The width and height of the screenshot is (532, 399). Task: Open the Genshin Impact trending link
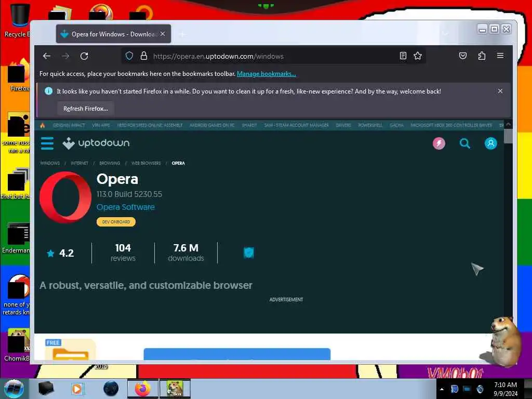[69, 125]
